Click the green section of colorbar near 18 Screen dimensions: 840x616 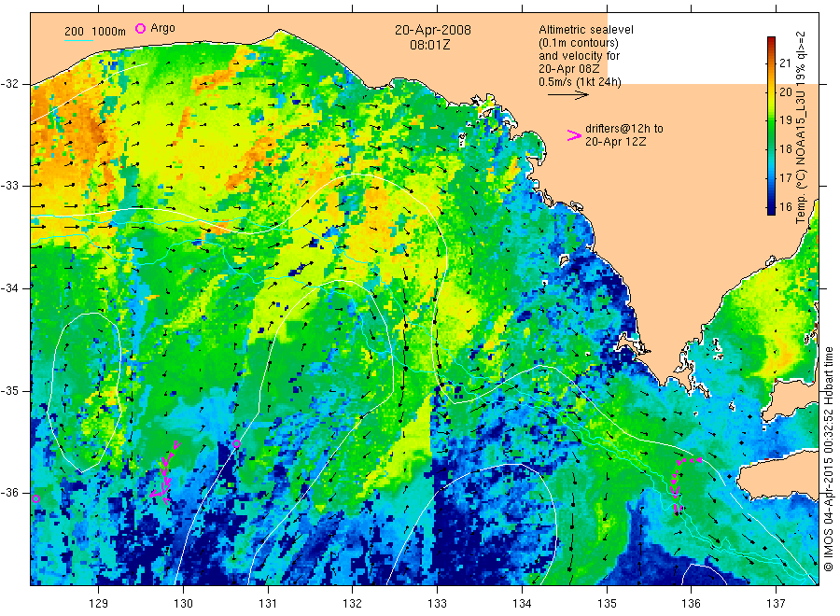[771, 148]
